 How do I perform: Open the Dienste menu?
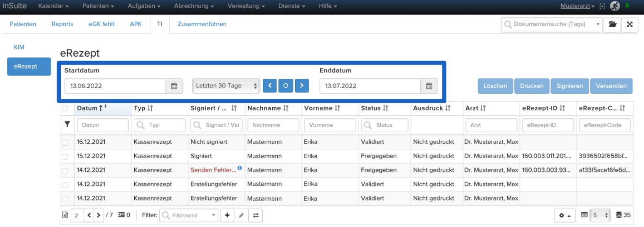291,6
